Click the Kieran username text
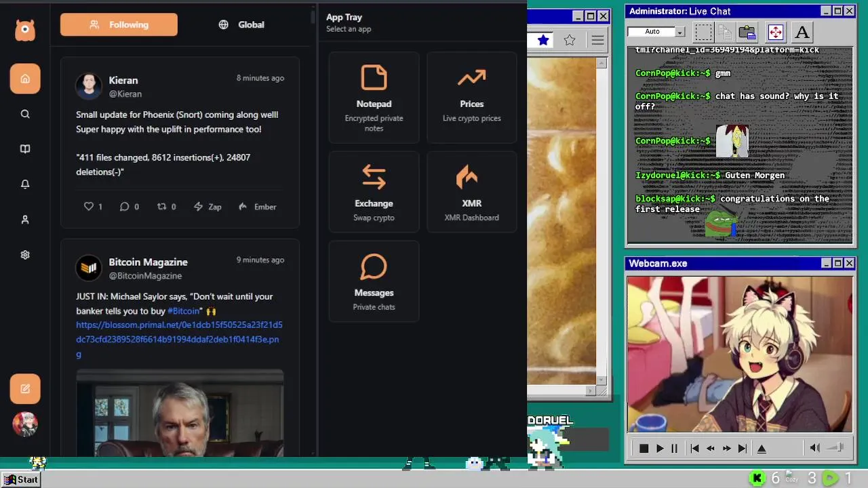Screen dimensions: 868x488 click(123, 80)
